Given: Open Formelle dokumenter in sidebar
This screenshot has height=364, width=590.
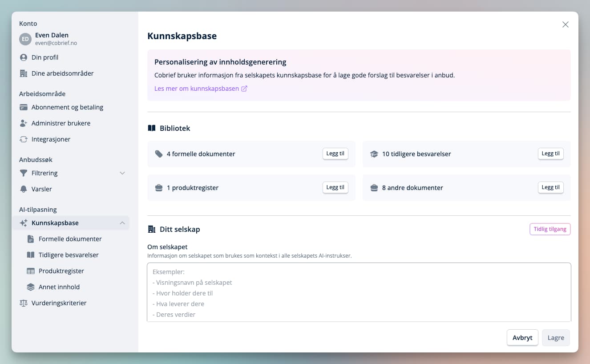Looking at the screenshot, I should [x=70, y=239].
